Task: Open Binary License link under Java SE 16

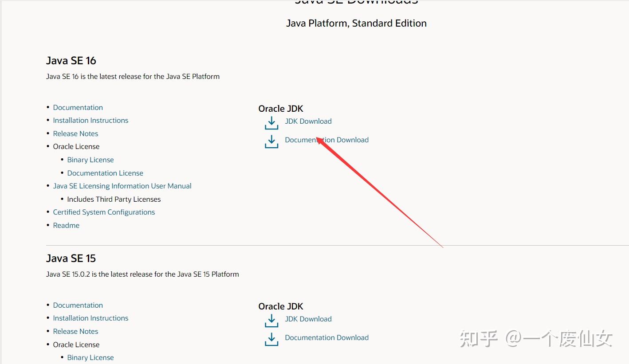Action: point(90,160)
